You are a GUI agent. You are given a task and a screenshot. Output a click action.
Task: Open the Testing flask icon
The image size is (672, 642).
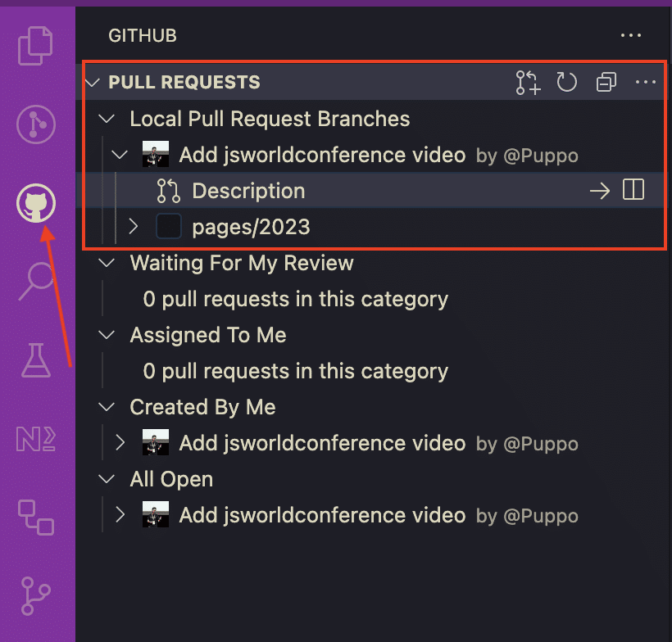tap(36, 359)
